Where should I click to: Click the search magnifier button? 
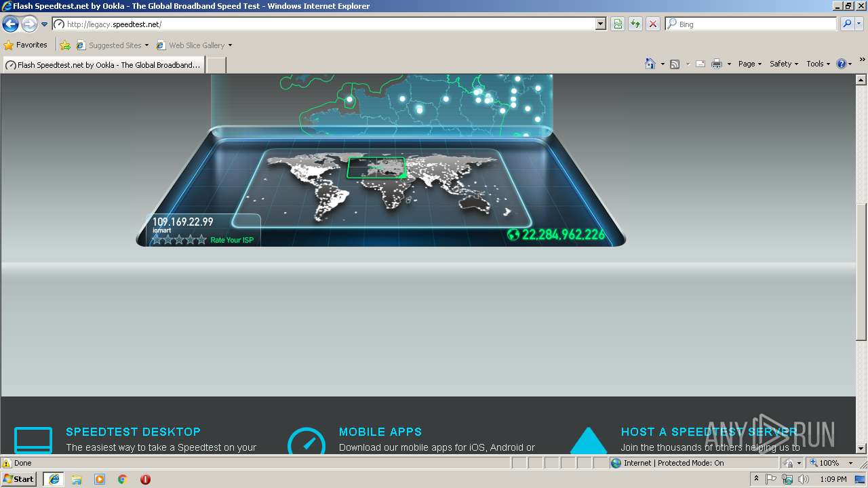point(846,24)
